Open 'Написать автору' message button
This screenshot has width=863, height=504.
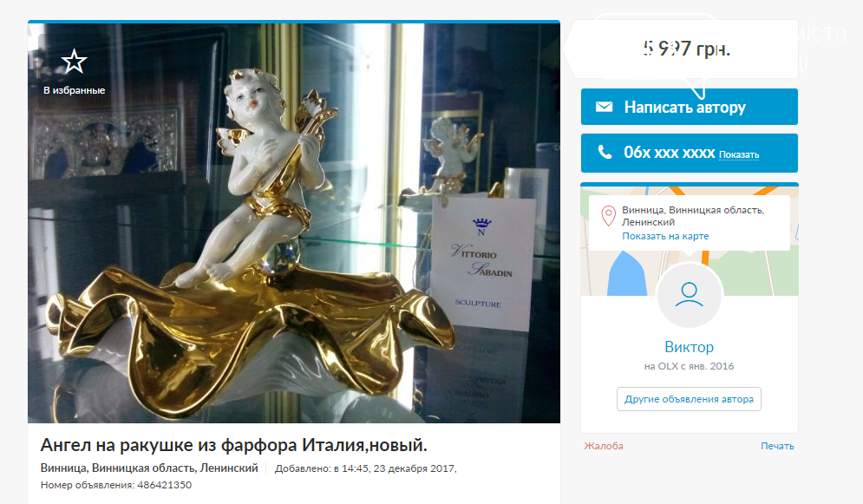689,107
